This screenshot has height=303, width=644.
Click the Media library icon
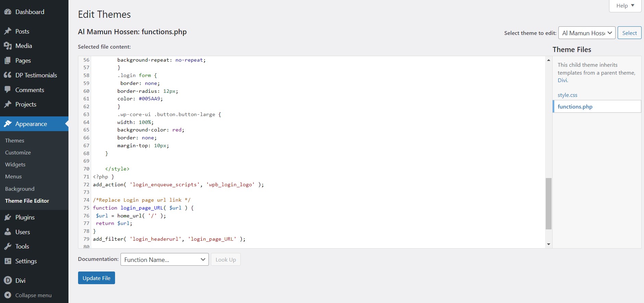pos(8,46)
